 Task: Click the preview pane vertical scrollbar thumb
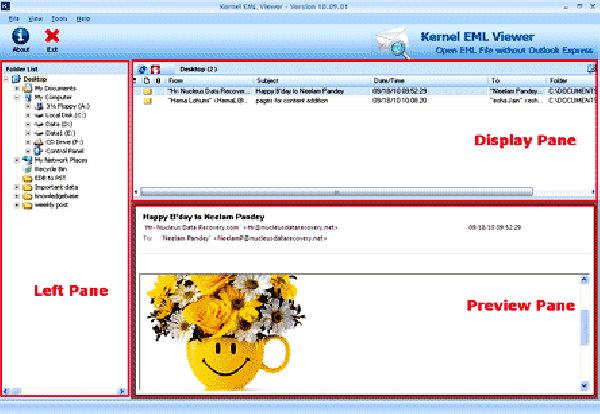(584, 327)
